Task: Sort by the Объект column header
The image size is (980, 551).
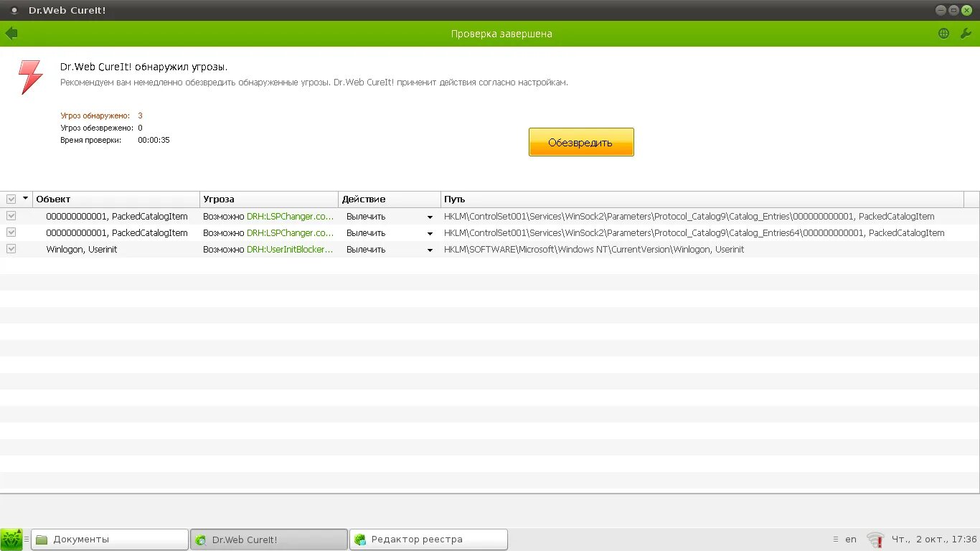Action: click(x=116, y=199)
